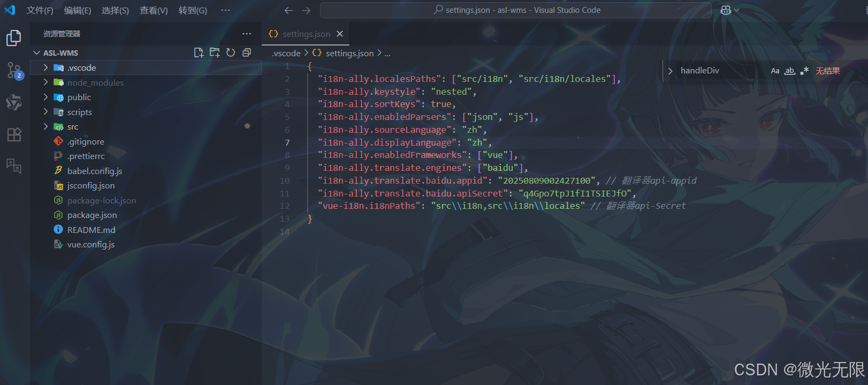The image size is (868, 385).
Task: Expand the node_modules folder
Action: pyautogui.click(x=45, y=82)
